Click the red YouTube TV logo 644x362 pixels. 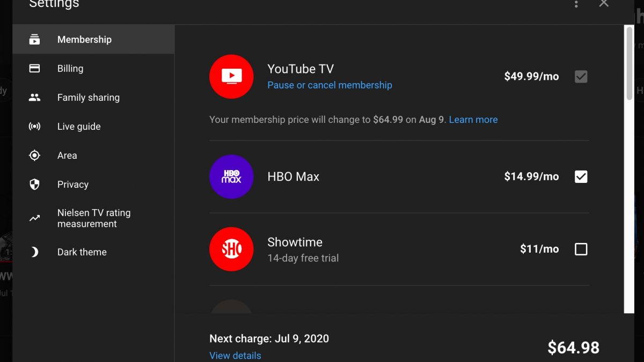pos(231,77)
